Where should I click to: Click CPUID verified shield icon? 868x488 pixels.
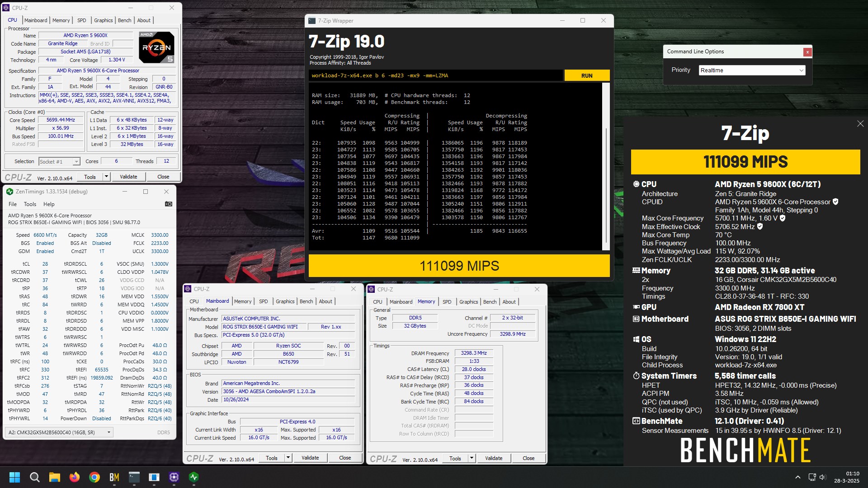point(835,202)
